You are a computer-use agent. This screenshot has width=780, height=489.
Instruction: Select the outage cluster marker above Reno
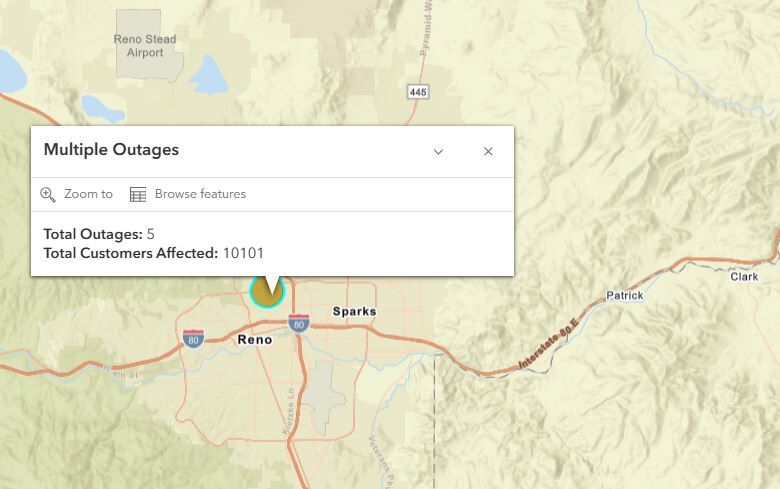coord(267,292)
